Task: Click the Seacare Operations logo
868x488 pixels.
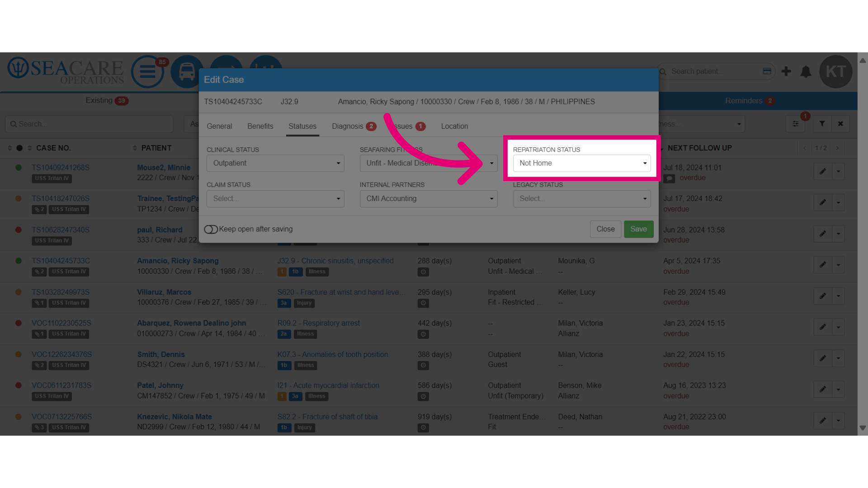Action: (x=66, y=70)
